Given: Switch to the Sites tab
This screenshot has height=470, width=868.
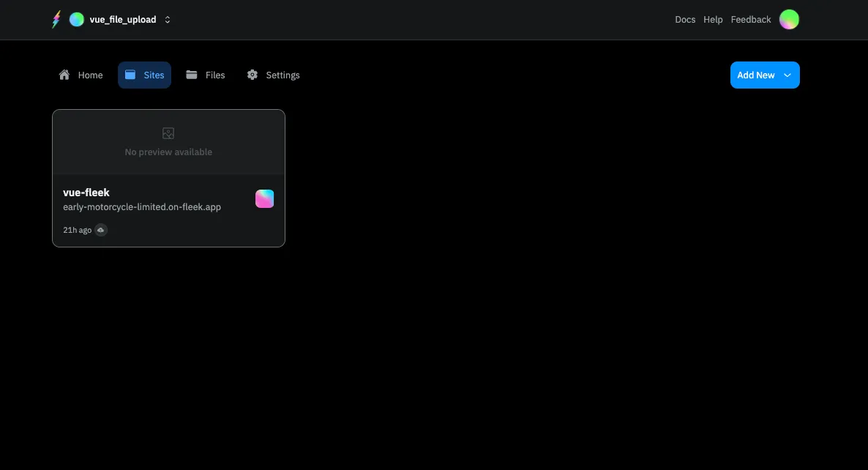Looking at the screenshot, I should [145, 75].
